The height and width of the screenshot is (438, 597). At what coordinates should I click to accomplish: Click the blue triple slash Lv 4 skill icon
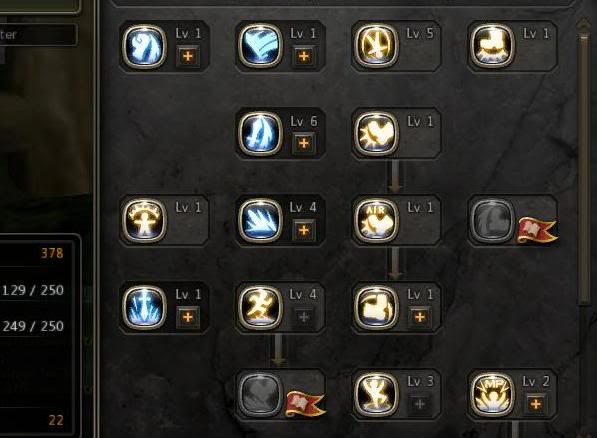point(260,220)
